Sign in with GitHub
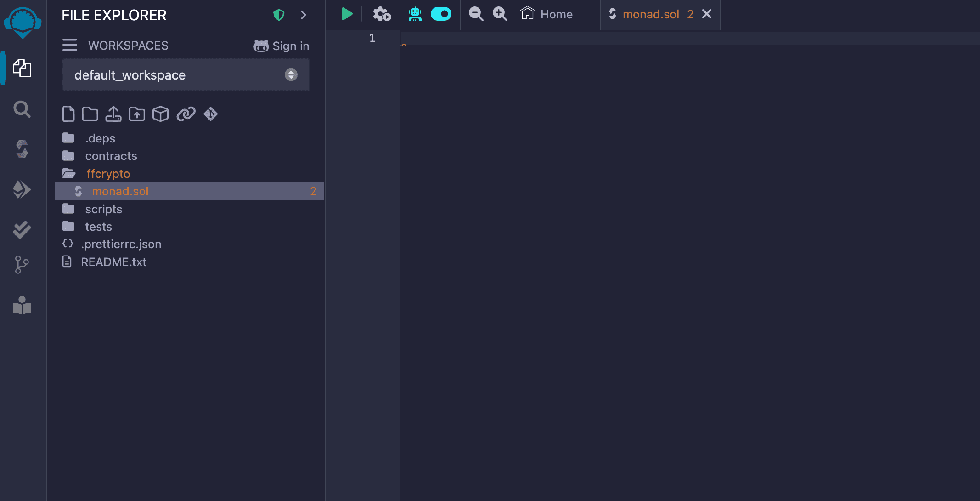This screenshot has width=980, height=501. [281, 46]
